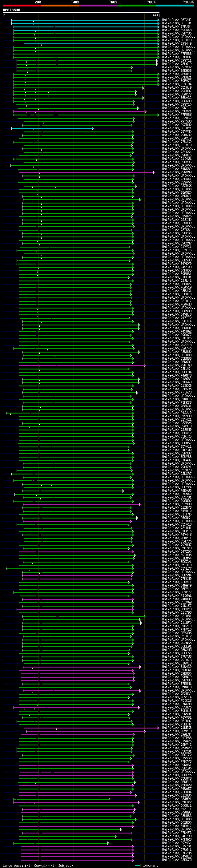Click the magenta alignment bar for C5WVK1
The width and height of the screenshot is (197, 868).
[80, 111]
